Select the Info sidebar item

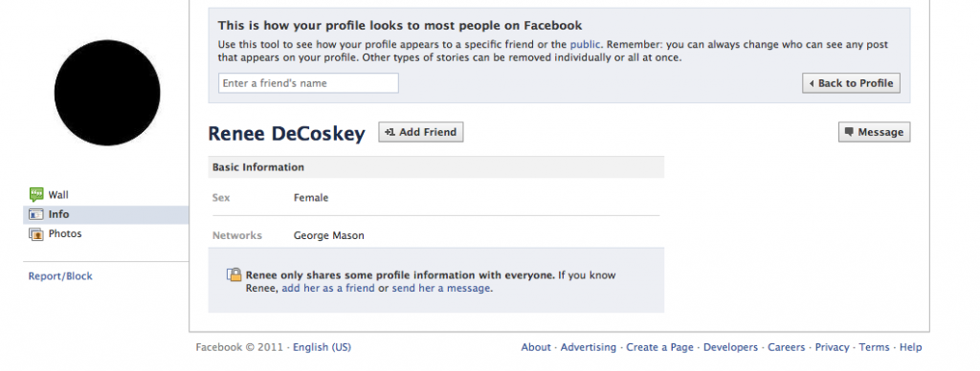105,214
